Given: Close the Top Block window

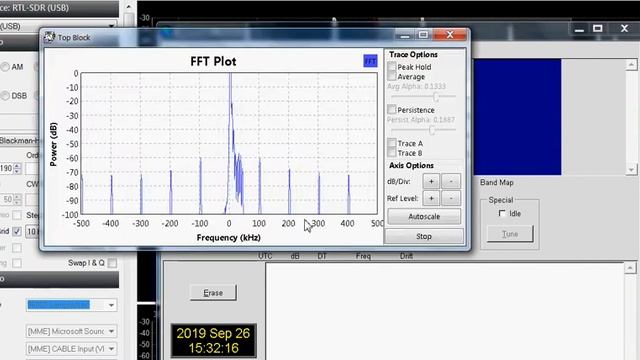Looking at the screenshot, I should (450, 35).
